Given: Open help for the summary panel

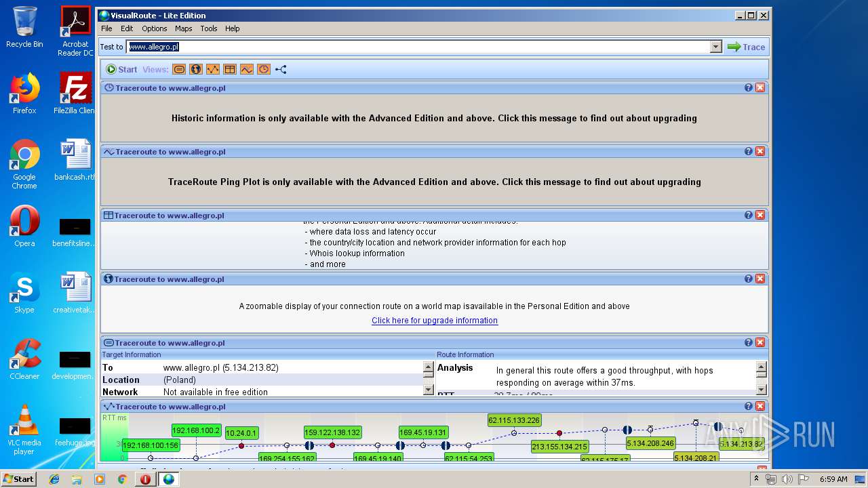Looking at the screenshot, I should coord(749,342).
